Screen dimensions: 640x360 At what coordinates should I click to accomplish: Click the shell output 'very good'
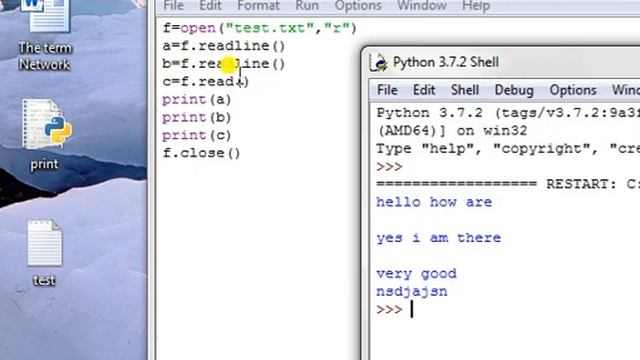pyautogui.click(x=416, y=273)
